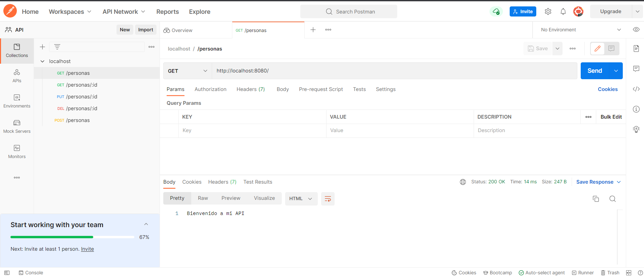This screenshot has height=277, width=644.
Task: Copy the response body
Action: 596,199
